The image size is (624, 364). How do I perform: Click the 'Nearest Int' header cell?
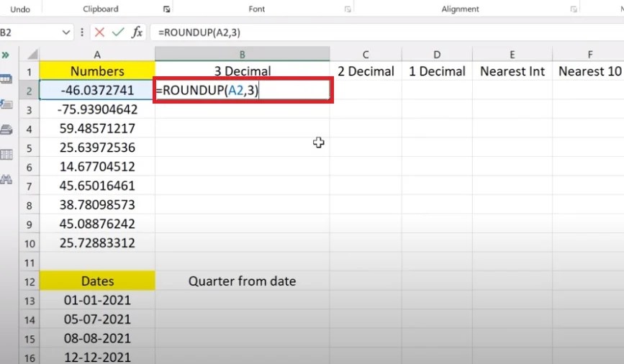click(512, 70)
